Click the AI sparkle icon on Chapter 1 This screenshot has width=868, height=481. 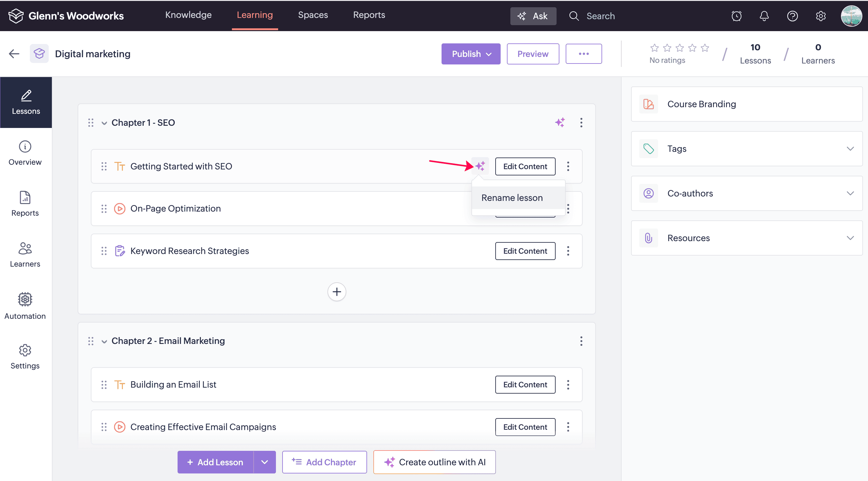coord(560,122)
